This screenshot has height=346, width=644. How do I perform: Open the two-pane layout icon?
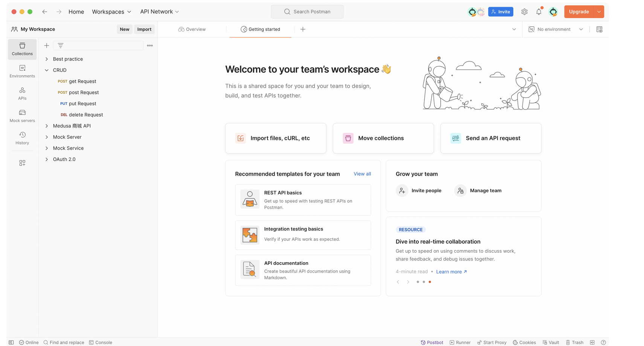[592, 342]
